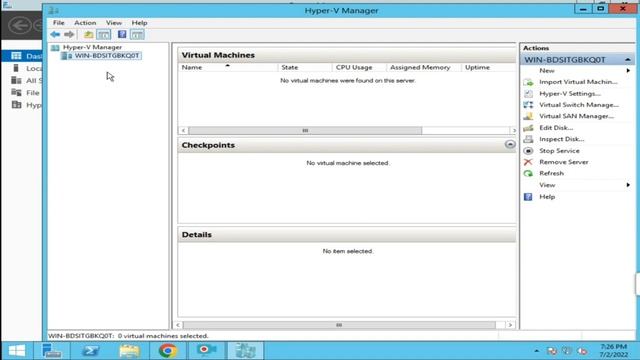Click Refresh action text
The height and width of the screenshot is (360, 640).
pyautogui.click(x=551, y=173)
